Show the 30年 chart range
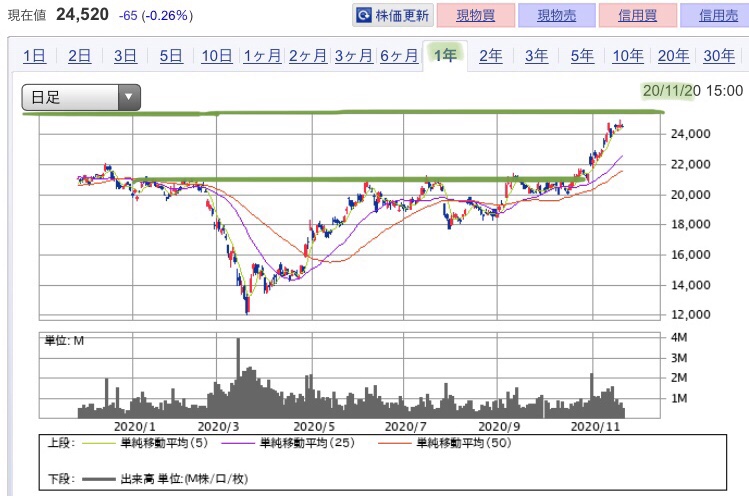749x496 pixels. pyautogui.click(x=719, y=56)
